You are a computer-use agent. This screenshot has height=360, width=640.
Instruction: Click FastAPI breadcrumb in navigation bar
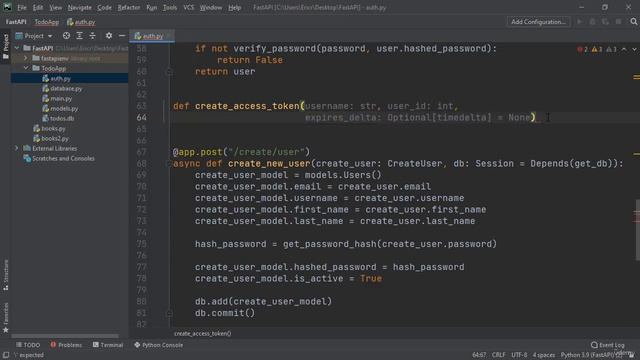pyautogui.click(x=16, y=22)
